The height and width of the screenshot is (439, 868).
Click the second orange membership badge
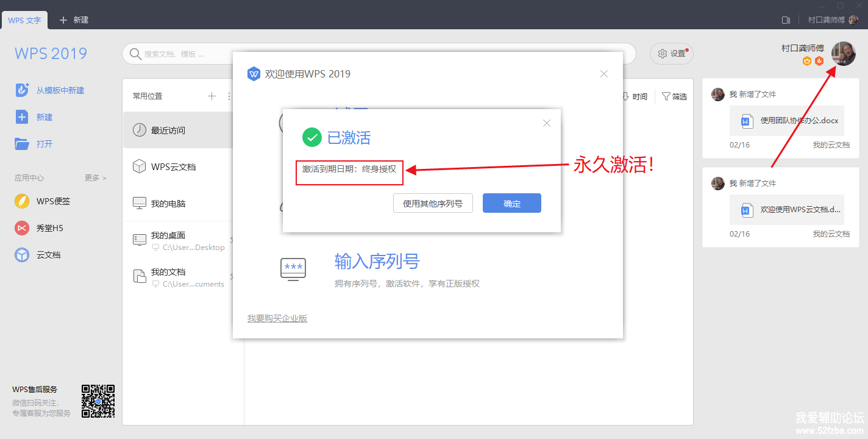[x=819, y=61]
